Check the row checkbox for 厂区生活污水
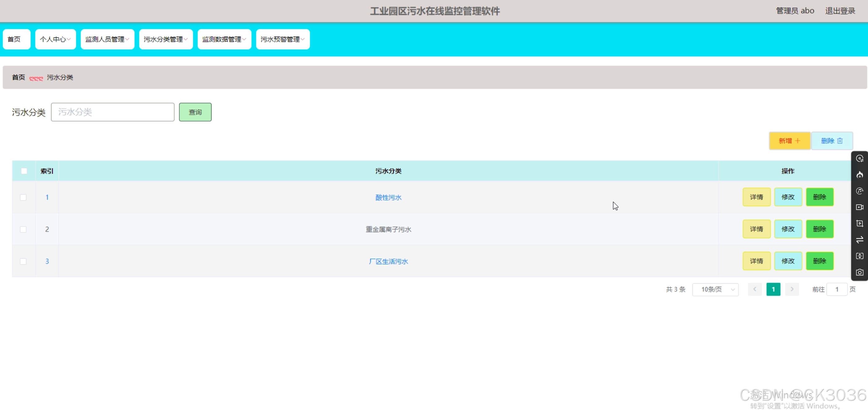 click(23, 261)
